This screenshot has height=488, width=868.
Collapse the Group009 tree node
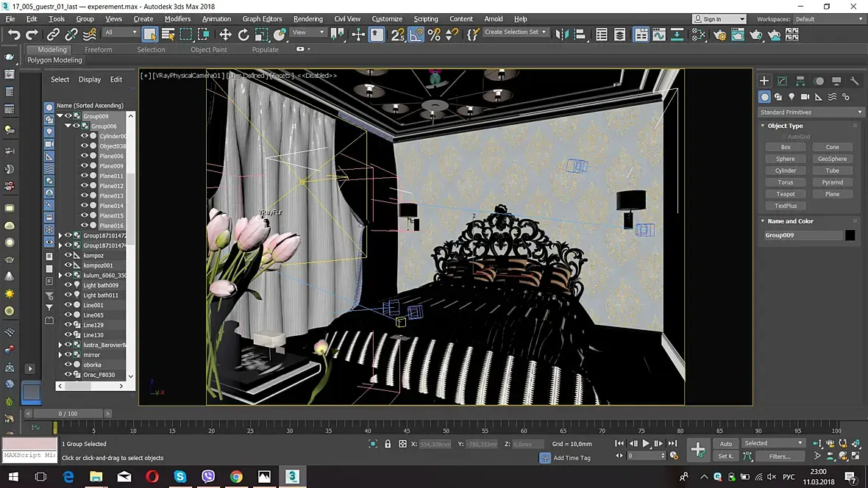point(60,116)
